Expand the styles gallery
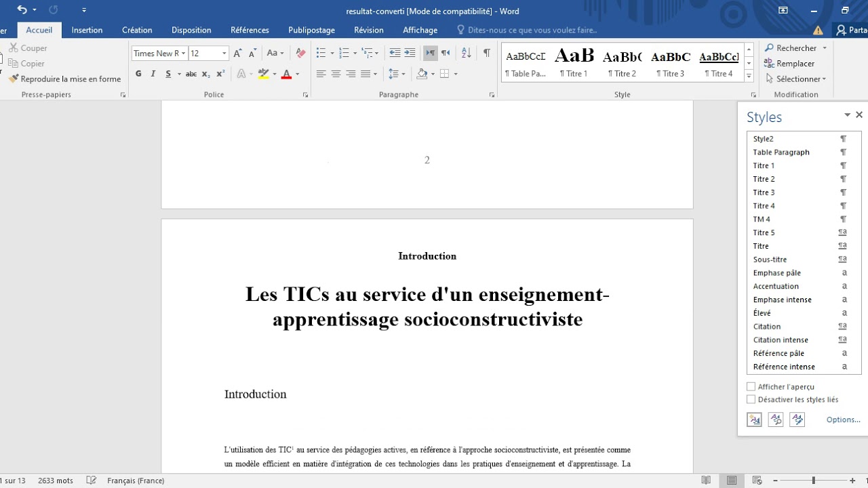The image size is (868, 488). coord(749,76)
